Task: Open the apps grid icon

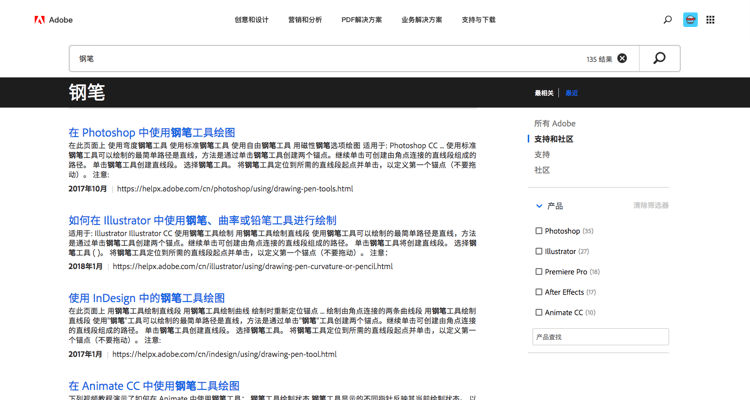Action: coord(711,20)
